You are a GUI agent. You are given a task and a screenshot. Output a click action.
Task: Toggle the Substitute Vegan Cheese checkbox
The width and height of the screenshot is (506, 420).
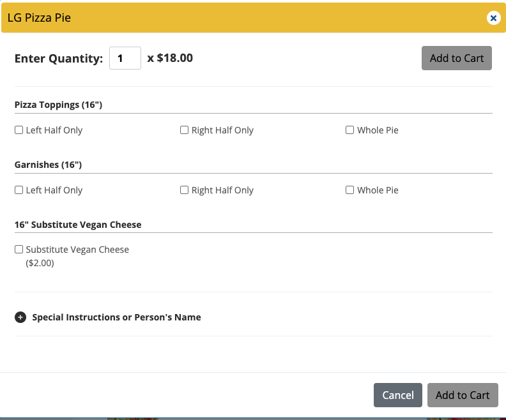coord(19,250)
